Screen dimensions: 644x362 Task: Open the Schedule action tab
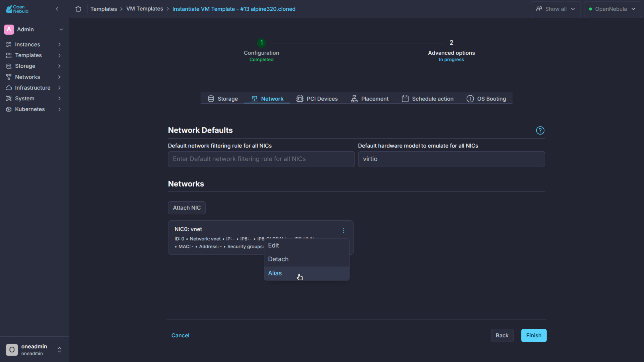428,99
